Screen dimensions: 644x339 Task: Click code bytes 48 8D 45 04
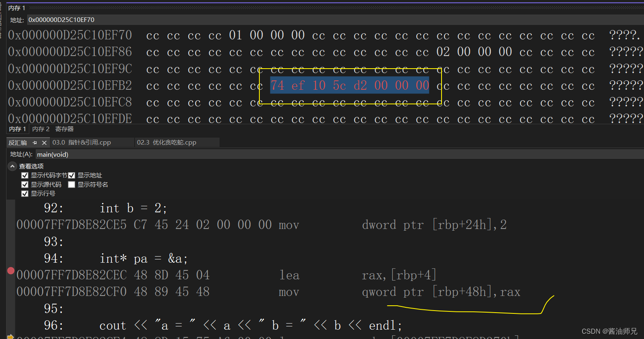[x=172, y=275]
